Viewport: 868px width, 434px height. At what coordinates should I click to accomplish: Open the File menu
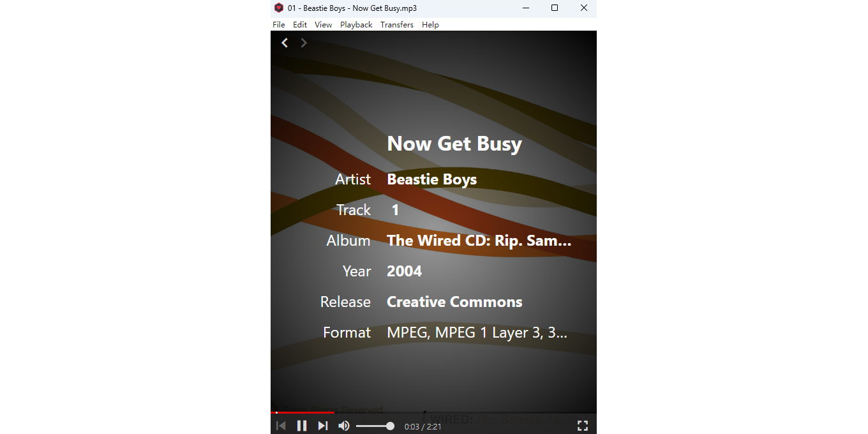279,25
